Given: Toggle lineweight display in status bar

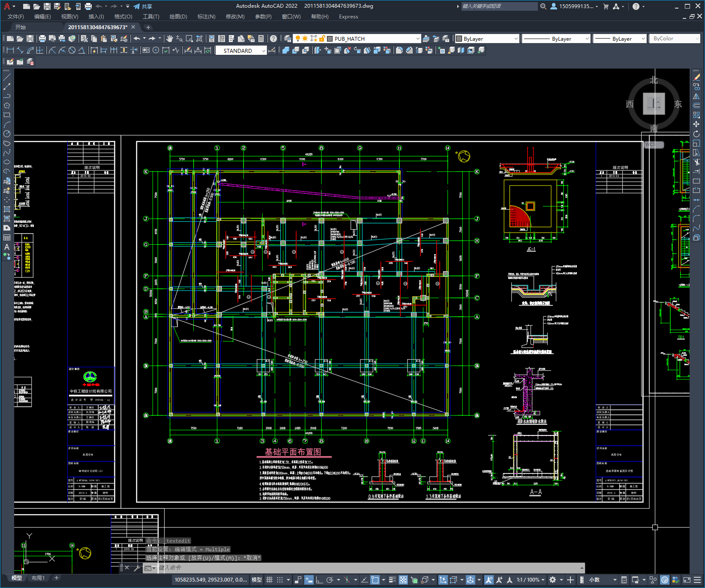Looking at the screenshot, I should (x=392, y=580).
